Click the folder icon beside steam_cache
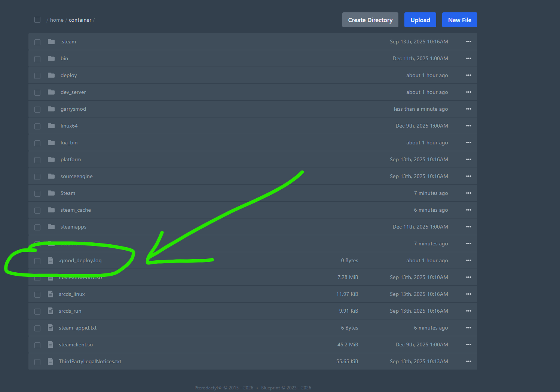 (x=51, y=210)
